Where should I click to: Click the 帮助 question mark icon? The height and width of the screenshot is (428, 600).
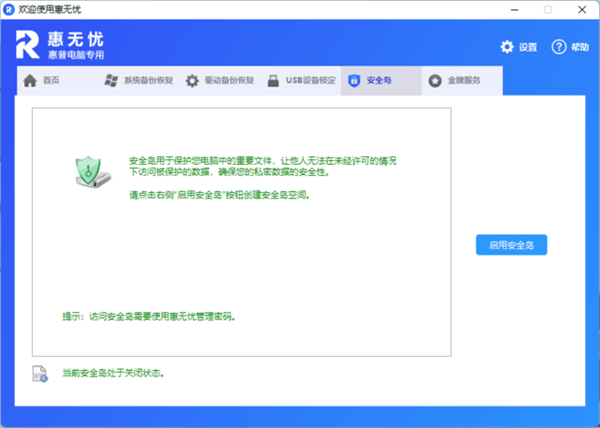point(559,47)
